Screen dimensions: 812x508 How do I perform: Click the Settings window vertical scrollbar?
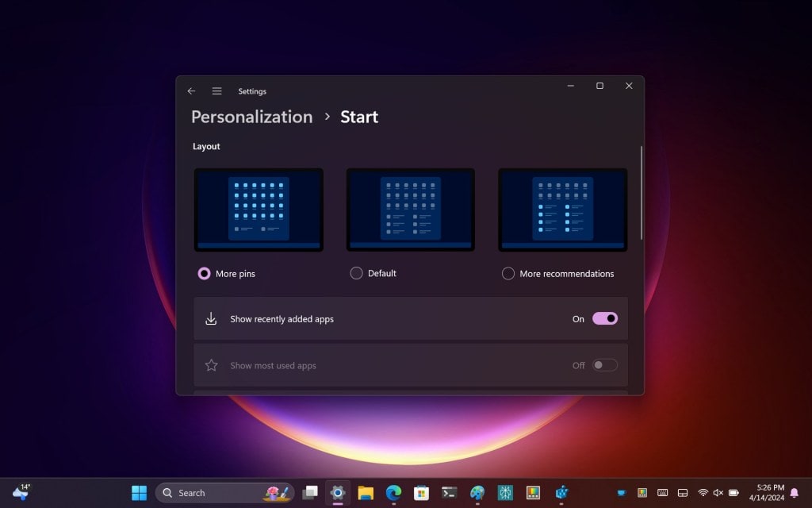(641, 193)
